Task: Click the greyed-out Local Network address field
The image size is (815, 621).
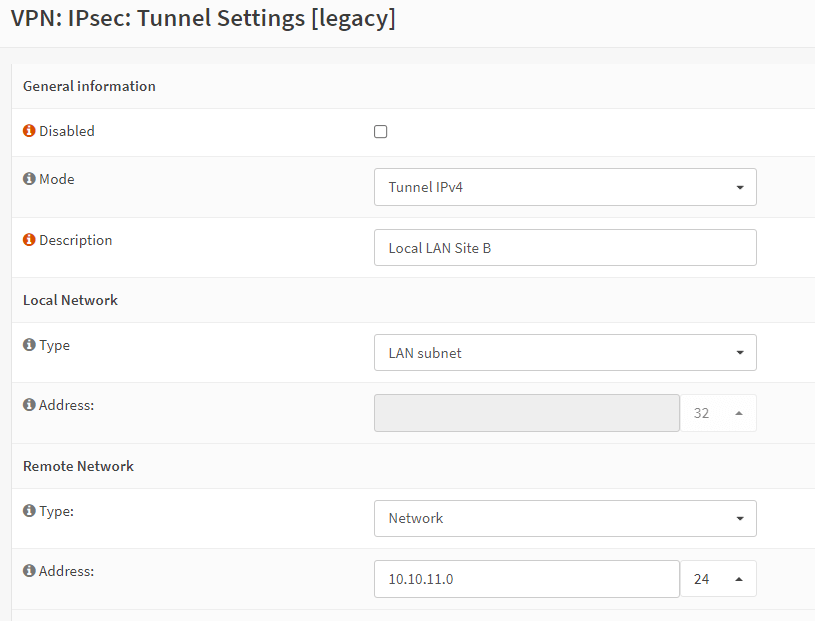Action: point(527,413)
